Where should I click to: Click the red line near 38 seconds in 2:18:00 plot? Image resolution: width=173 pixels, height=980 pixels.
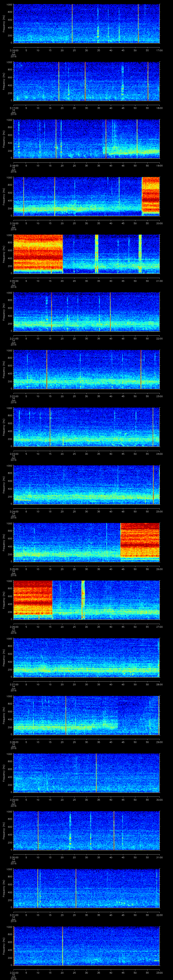point(106,139)
